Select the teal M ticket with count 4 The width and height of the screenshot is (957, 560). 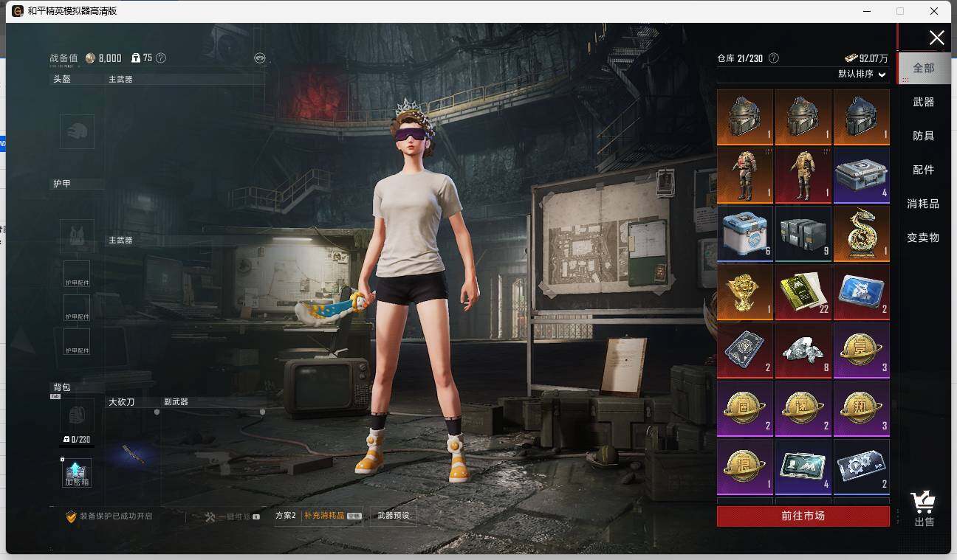803,466
